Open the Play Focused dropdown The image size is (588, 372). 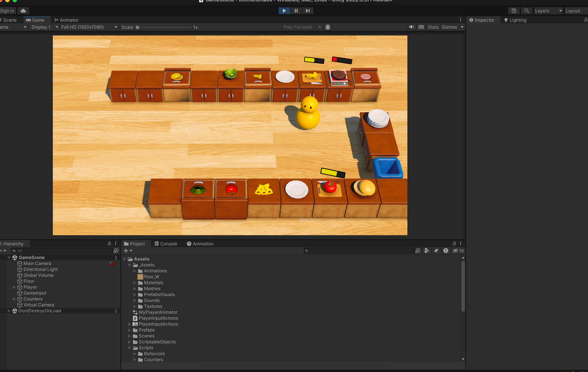pyautogui.click(x=302, y=27)
